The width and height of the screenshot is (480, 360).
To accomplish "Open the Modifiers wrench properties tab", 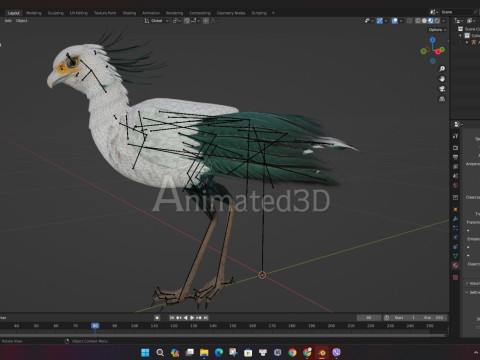I will (x=455, y=219).
